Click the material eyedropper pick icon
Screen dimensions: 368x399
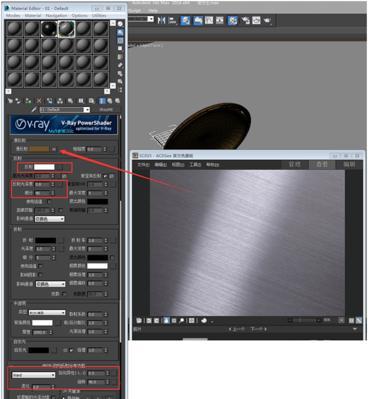(x=34, y=110)
